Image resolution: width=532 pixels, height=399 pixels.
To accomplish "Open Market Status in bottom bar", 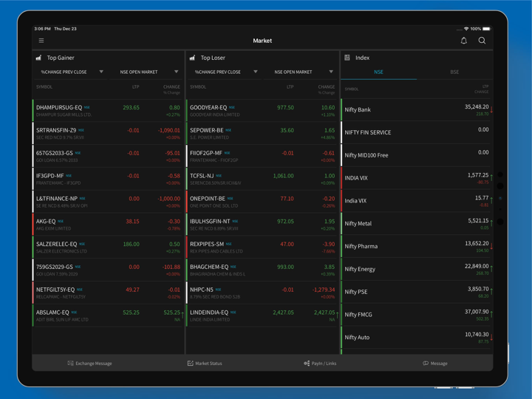I will click(205, 364).
